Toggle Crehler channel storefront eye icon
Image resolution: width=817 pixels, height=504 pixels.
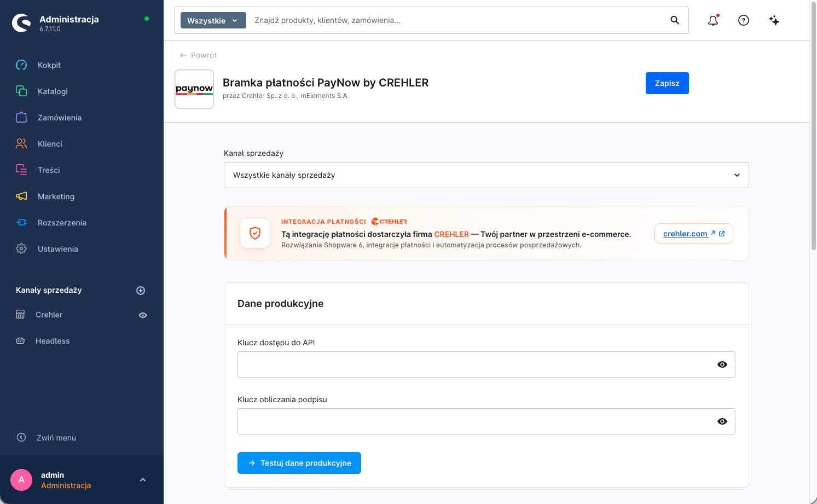click(x=143, y=315)
